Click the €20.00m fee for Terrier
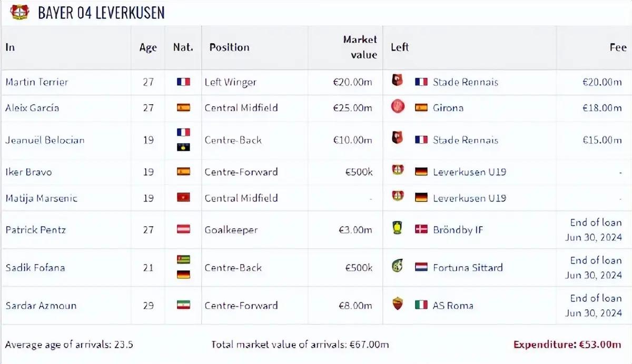632x364 pixels. click(x=602, y=82)
